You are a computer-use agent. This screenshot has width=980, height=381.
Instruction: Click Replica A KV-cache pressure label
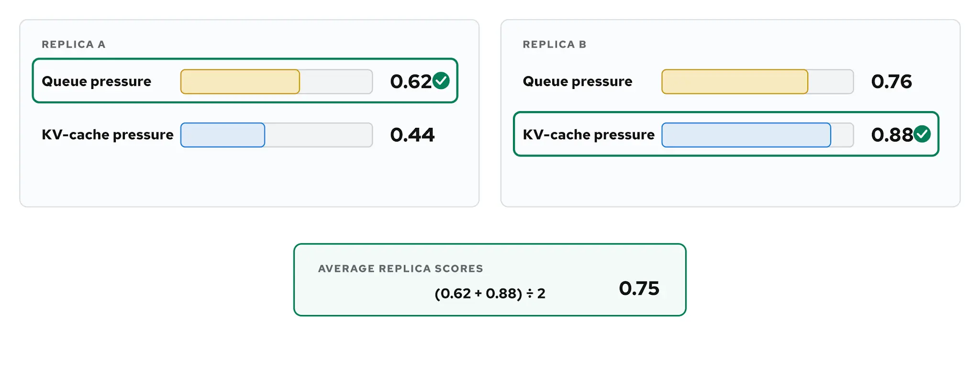point(108,135)
